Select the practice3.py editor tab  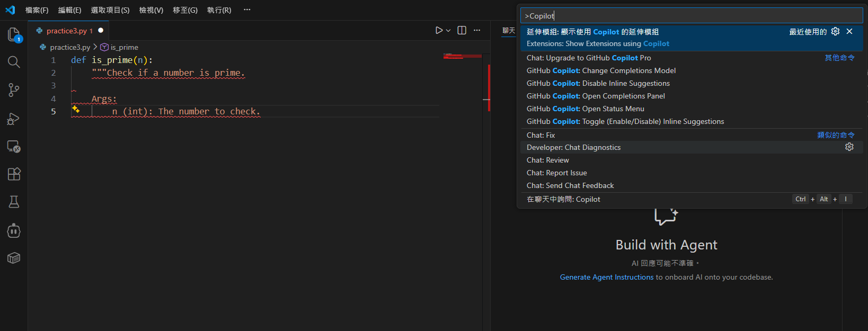point(66,31)
